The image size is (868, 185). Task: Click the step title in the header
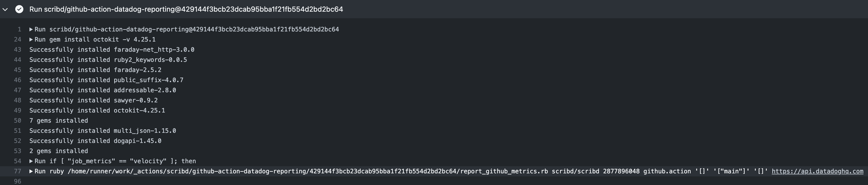pyautogui.click(x=186, y=9)
